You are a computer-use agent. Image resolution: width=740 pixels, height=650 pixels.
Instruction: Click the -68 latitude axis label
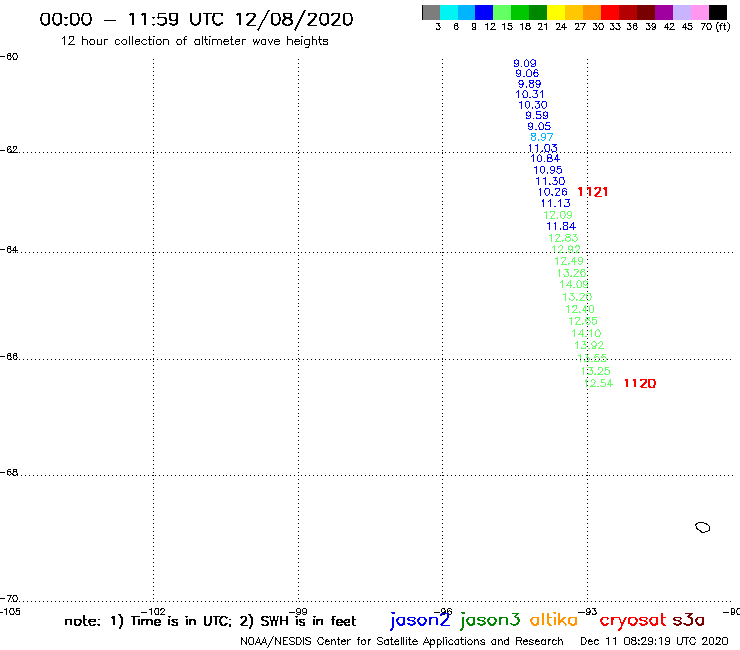[x=9, y=473]
